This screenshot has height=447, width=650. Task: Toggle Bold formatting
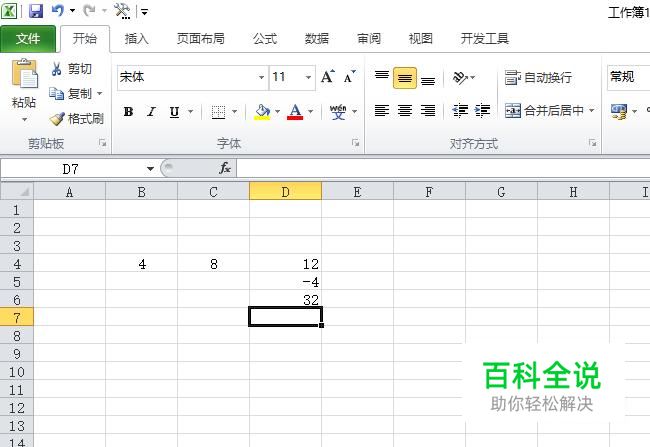(129, 112)
